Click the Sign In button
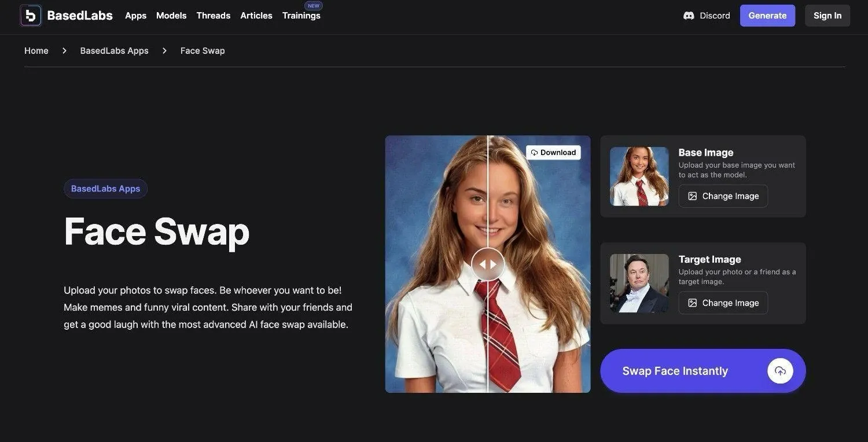This screenshot has height=442, width=868. click(x=827, y=16)
